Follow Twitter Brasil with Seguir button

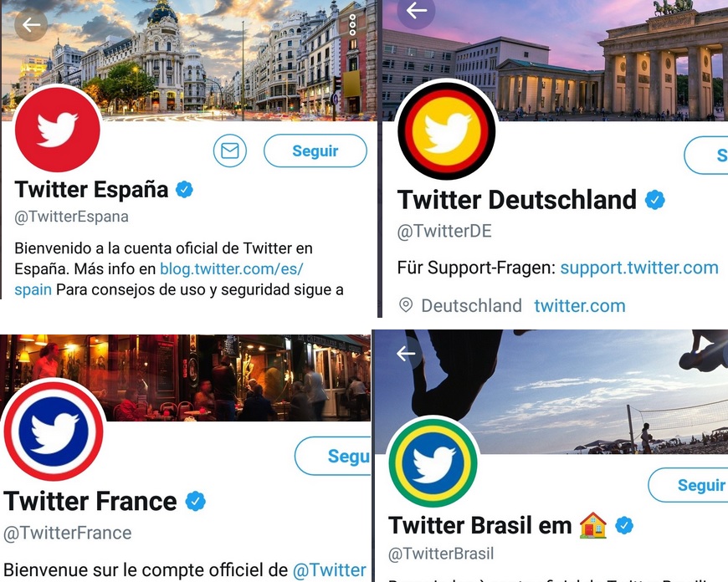690,485
